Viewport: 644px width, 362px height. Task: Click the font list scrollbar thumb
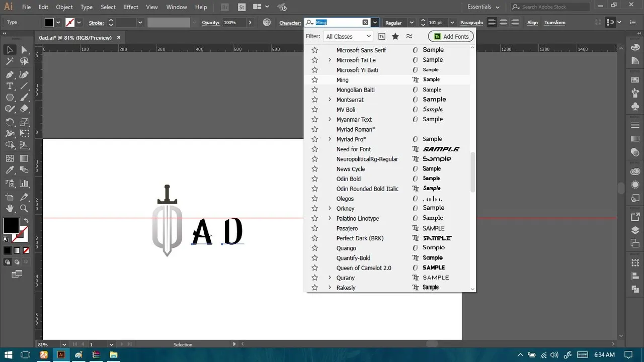tap(472, 172)
